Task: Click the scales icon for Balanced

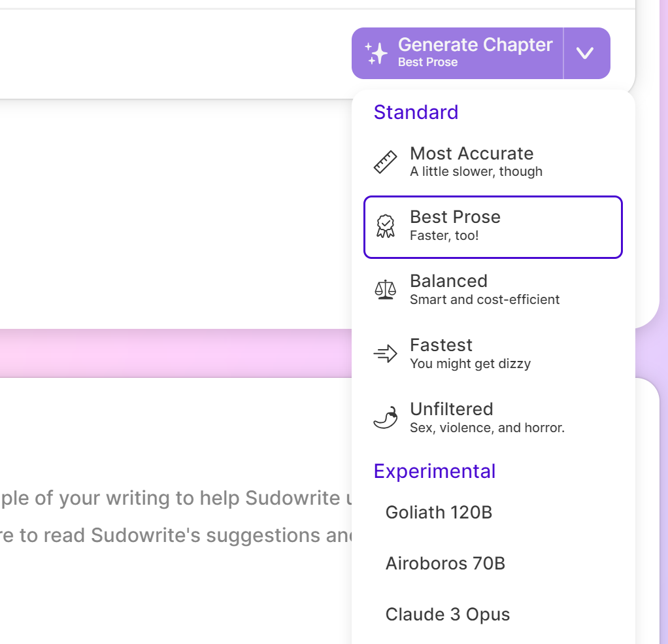Action: [x=385, y=290]
